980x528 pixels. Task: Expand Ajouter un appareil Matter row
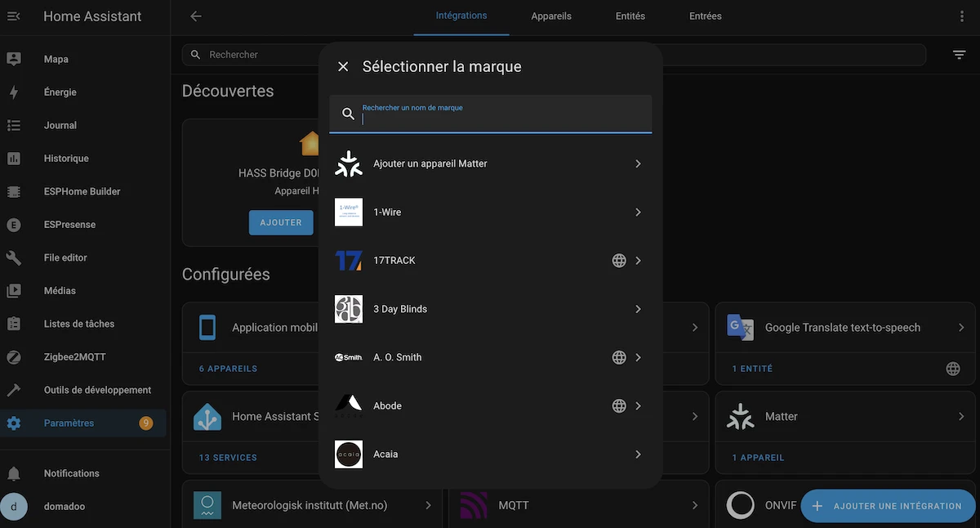pyautogui.click(x=490, y=163)
